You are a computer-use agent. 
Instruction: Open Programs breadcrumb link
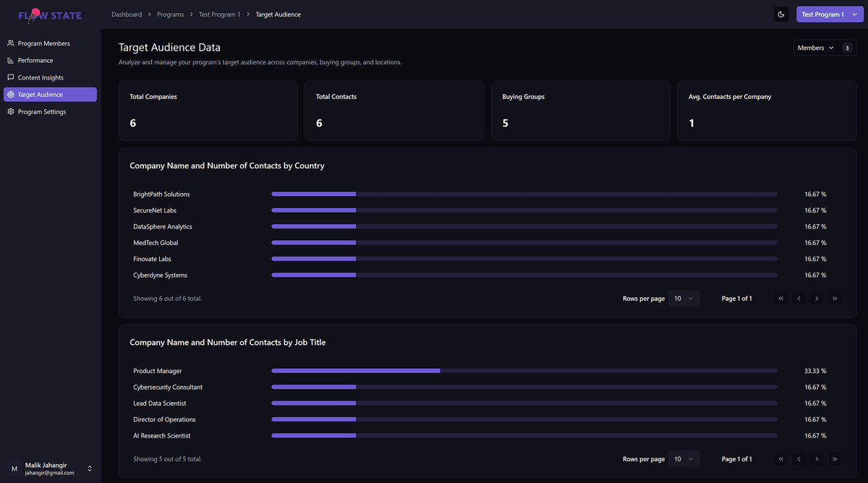[x=170, y=14]
